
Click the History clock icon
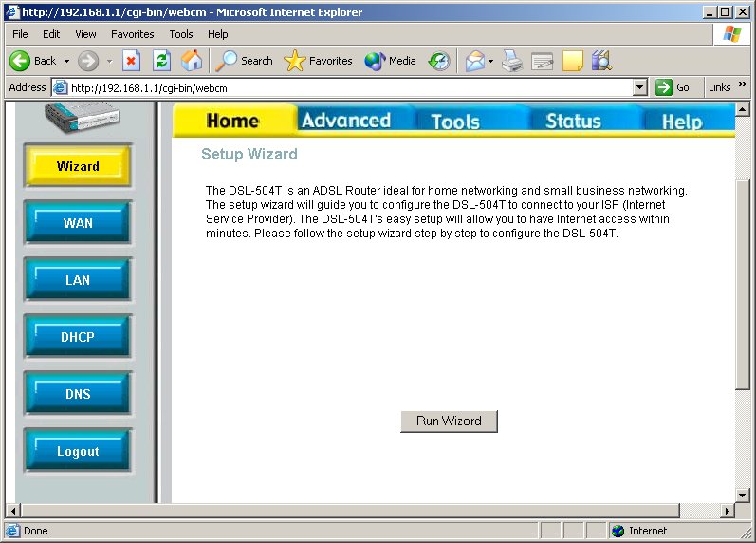(438, 61)
